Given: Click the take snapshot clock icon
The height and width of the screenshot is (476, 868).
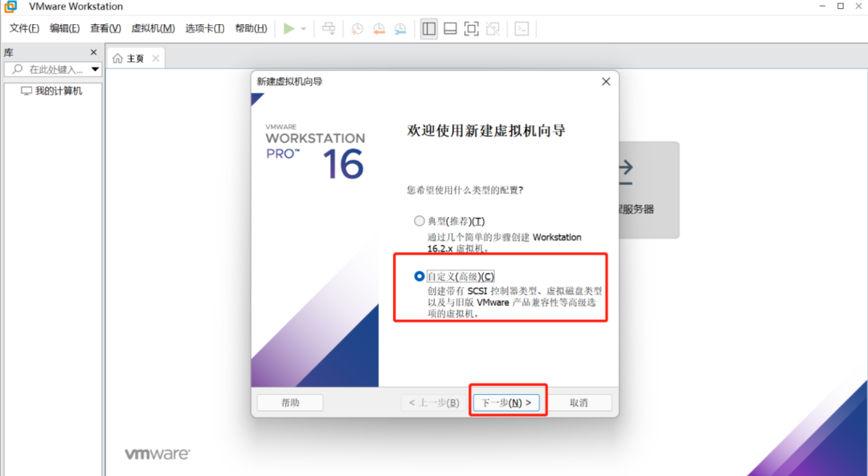Looking at the screenshot, I should point(357,29).
